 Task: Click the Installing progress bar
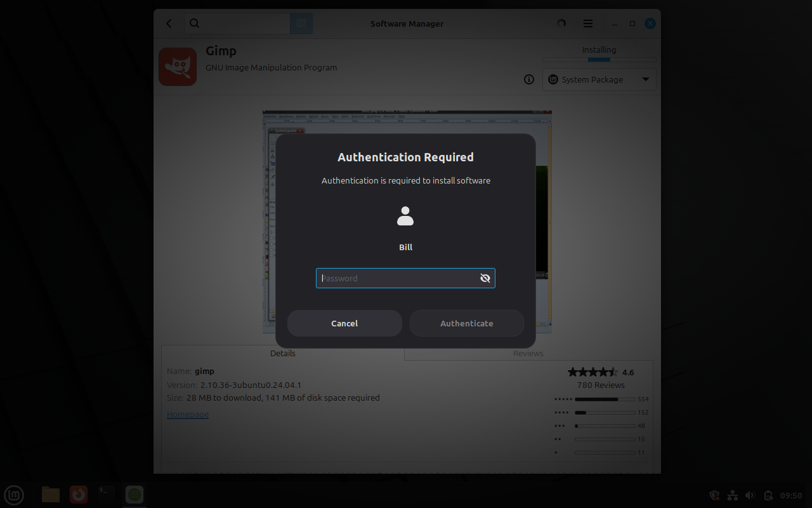point(599,60)
